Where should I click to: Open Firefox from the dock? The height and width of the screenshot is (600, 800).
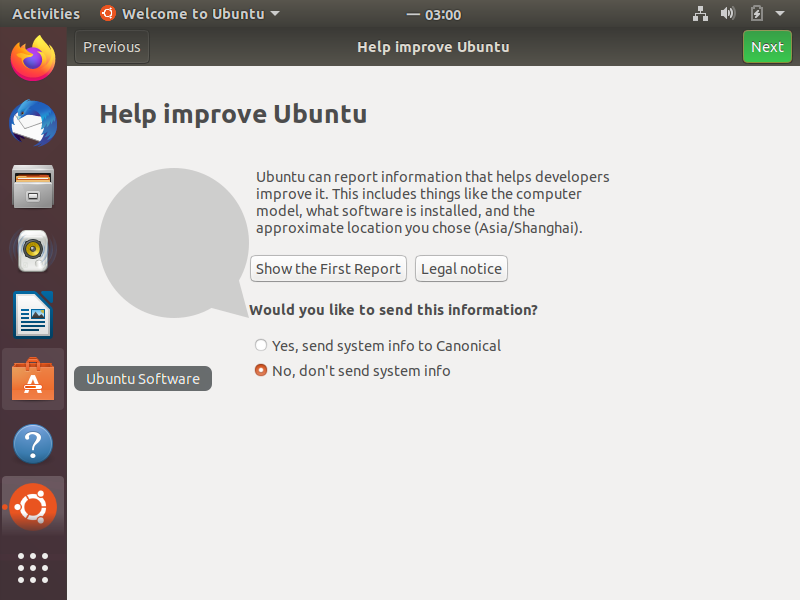coord(33,58)
